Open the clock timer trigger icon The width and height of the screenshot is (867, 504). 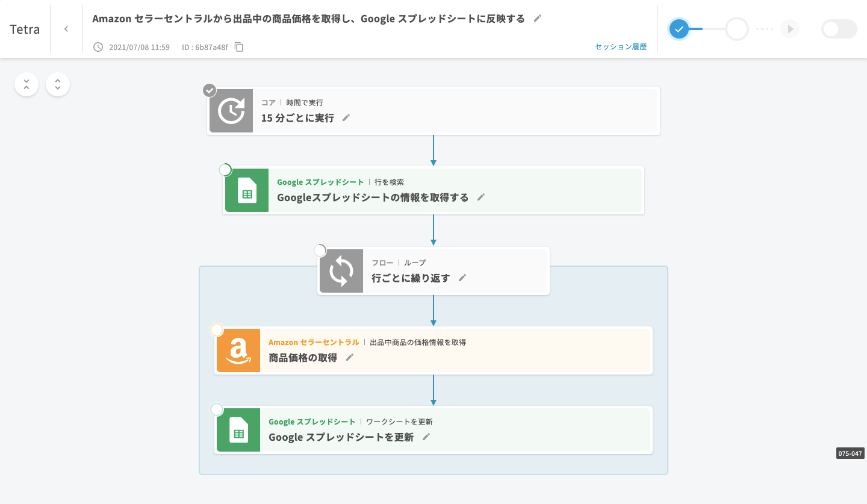pyautogui.click(x=231, y=111)
